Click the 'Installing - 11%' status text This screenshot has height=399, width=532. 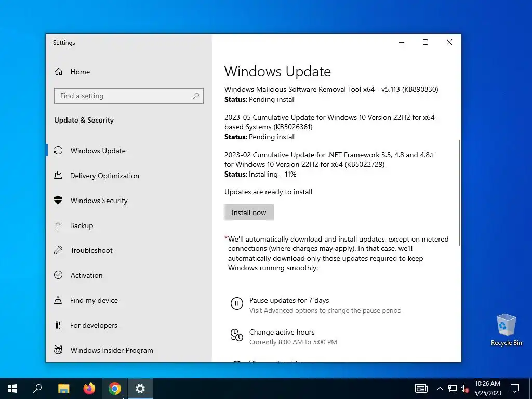[272, 174]
